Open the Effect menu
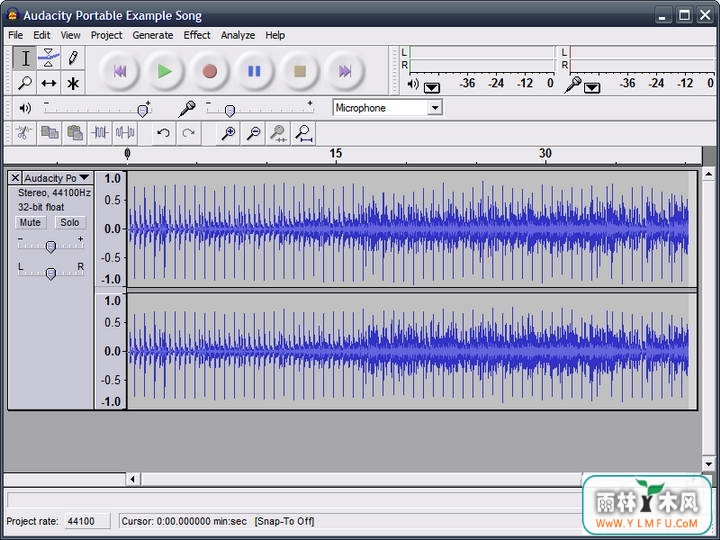Screen dimensions: 720x540 (x=197, y=35)
